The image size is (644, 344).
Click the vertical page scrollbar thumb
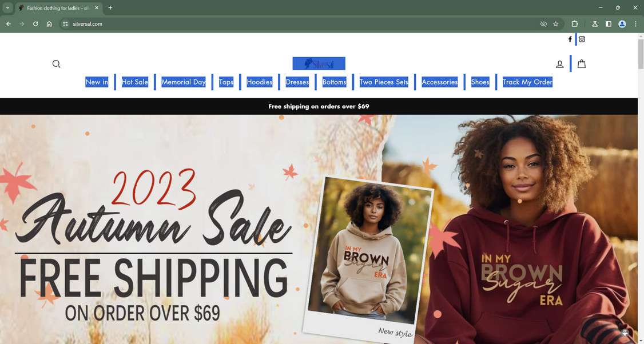coord(641,54)
